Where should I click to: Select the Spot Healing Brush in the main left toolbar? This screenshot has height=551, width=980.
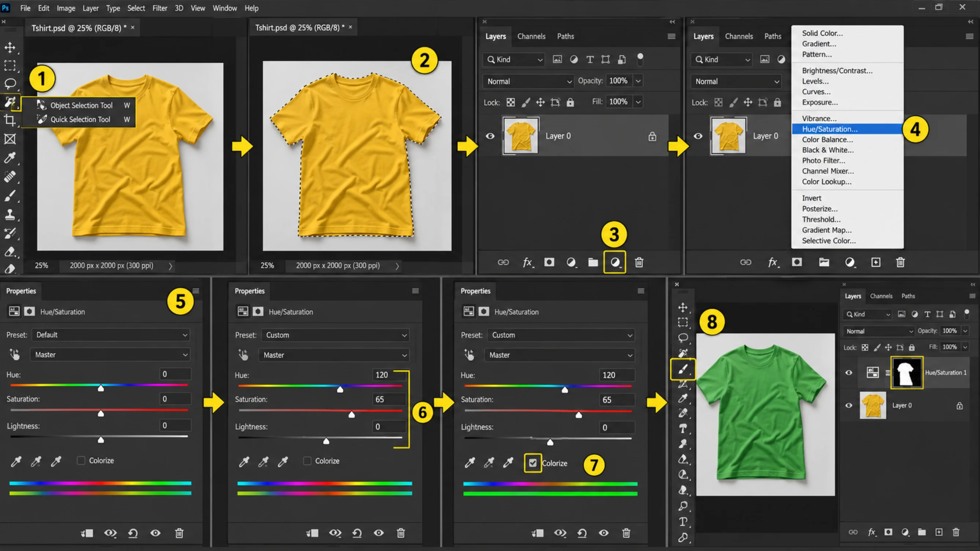point(10,177)
